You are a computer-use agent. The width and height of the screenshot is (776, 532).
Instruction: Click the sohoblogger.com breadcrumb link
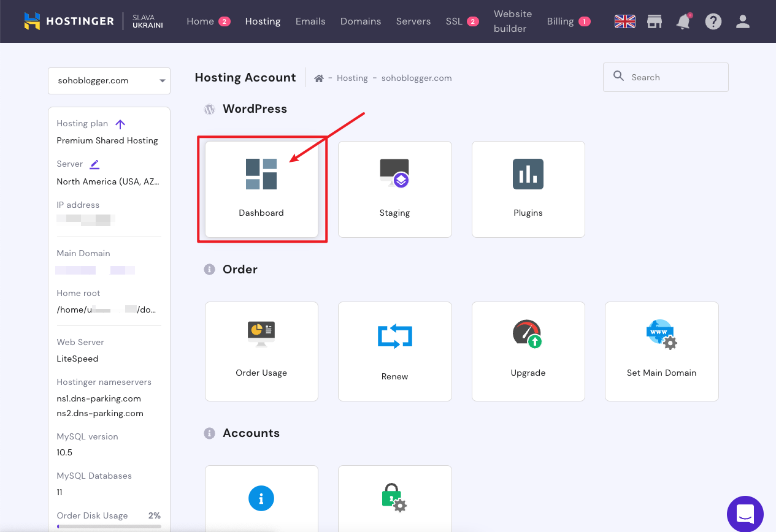tap(417, 78)
